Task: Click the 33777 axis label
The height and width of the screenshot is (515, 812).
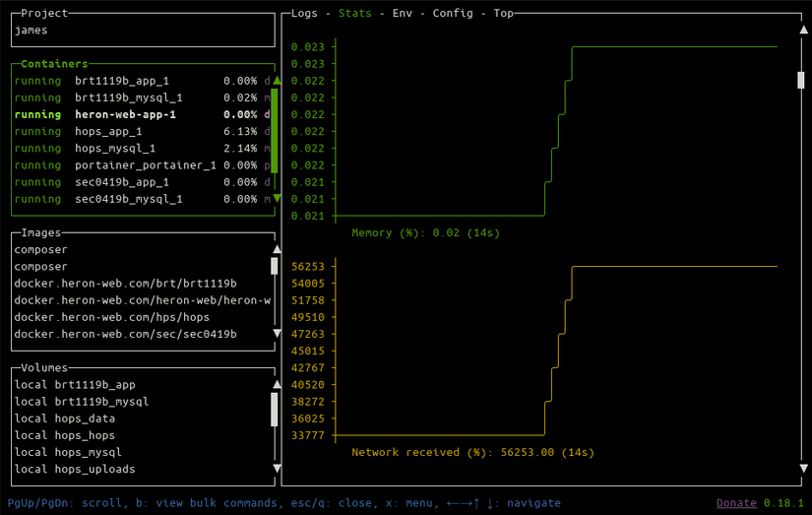Action: pyautogui.click(x=308, y=435)
